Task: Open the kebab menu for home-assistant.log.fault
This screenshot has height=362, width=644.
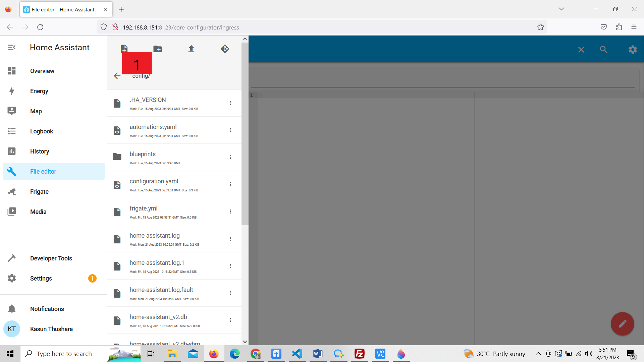Action: tap(230, 293)
